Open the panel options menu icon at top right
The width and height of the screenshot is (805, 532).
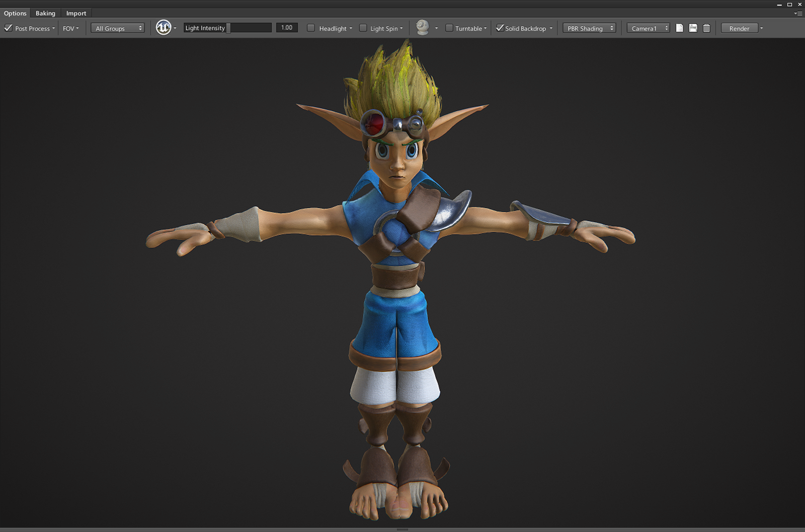pyautogui.click(x=798, y=14)
